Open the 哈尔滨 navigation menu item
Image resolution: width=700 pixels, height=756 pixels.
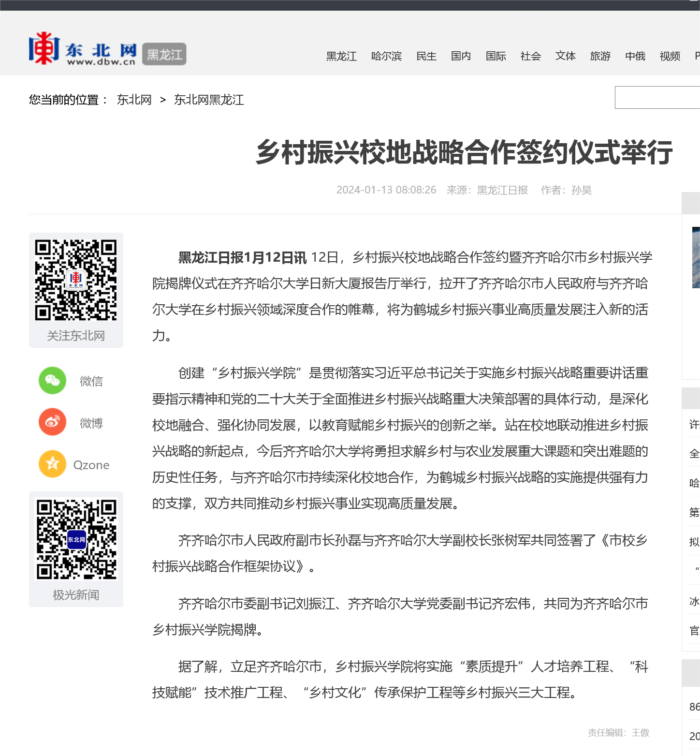(x=386, y=57)
